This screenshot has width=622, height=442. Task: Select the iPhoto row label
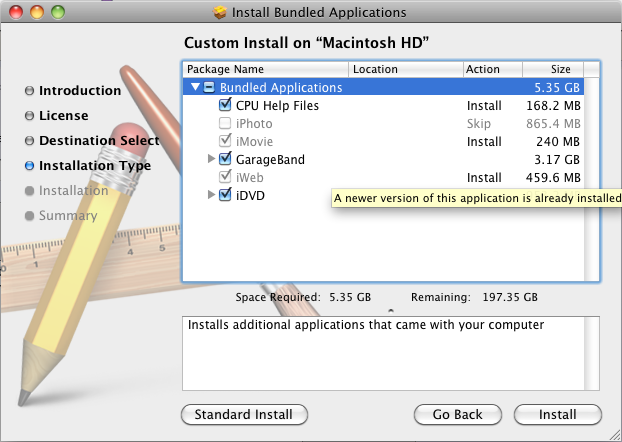click(x=254, y=124)
